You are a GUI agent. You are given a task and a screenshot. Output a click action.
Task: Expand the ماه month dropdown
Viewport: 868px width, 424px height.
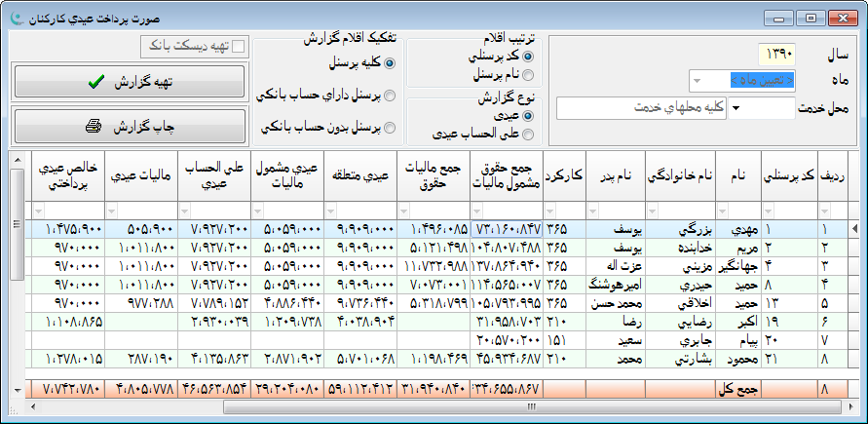698,80
